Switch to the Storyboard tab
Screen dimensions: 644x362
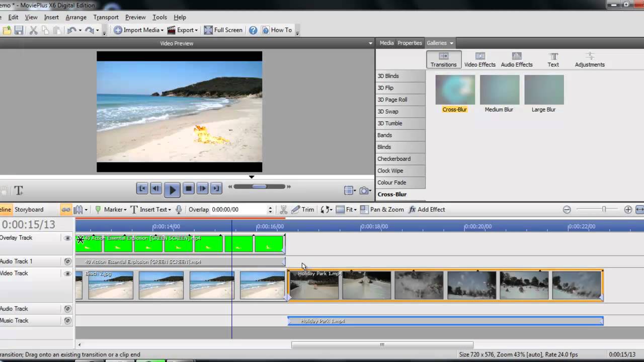point(29,210)
